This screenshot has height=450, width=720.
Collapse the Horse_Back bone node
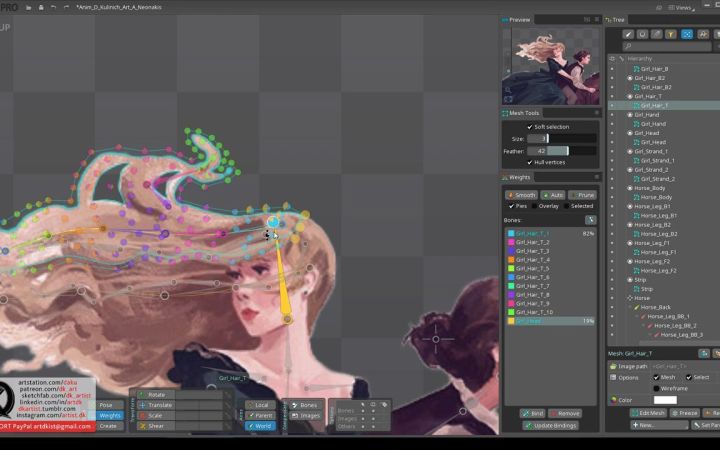coord(630,307)
